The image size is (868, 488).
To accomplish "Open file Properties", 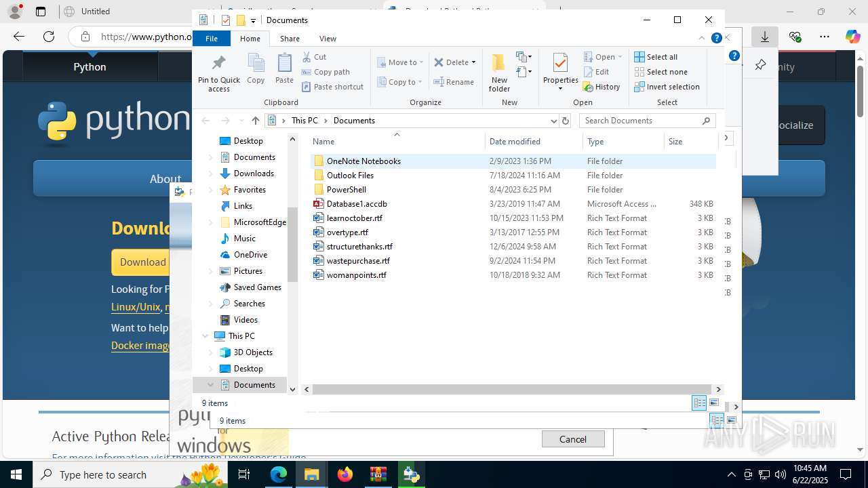I will click(560, 73).
